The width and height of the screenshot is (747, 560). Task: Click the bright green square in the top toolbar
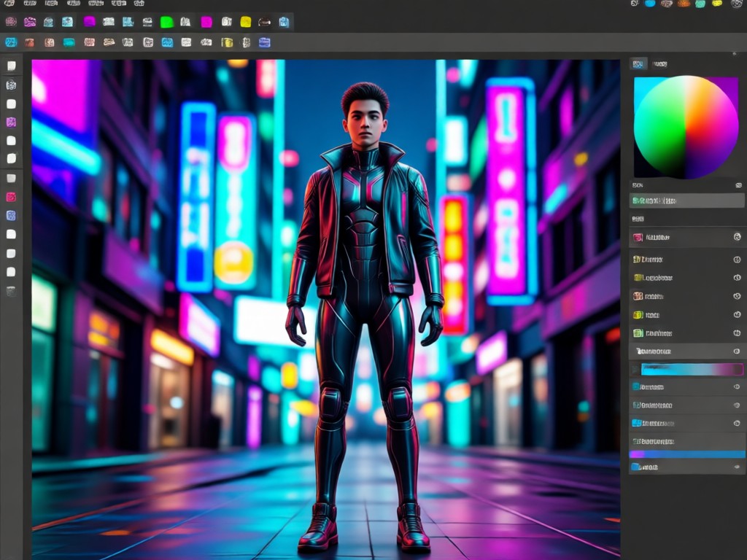(167, 22)
